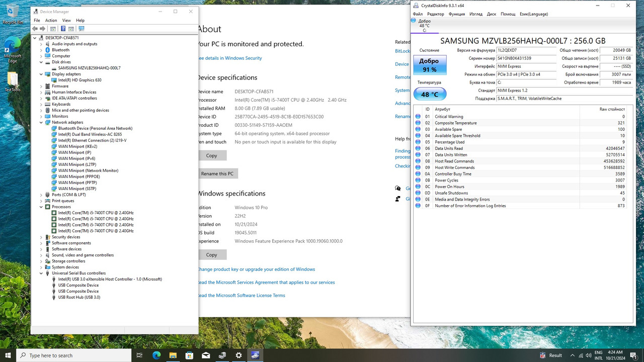Open Device Manager View menu
Viewport: 644px width, 362px height.
[x=66, y=21]
